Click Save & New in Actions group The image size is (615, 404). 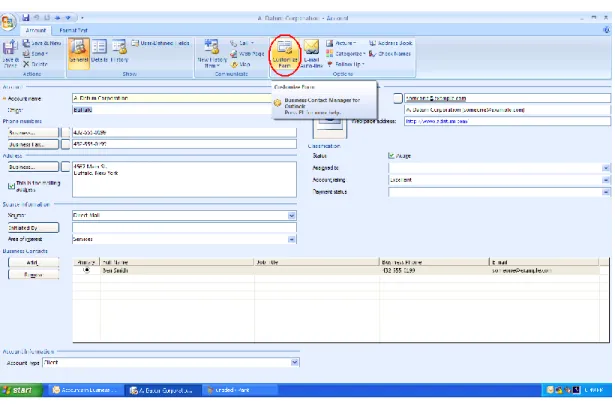42,43
